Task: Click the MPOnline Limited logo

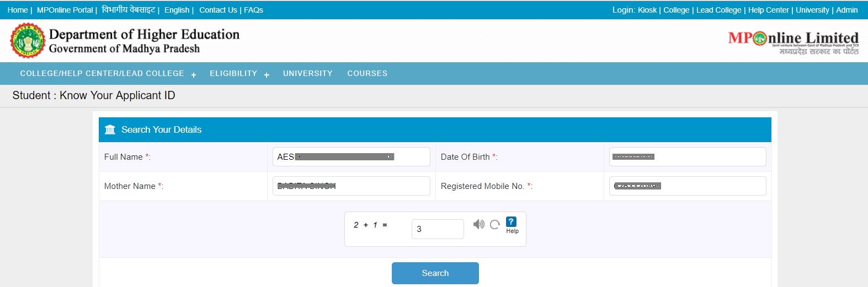Action: coord(793,42)
